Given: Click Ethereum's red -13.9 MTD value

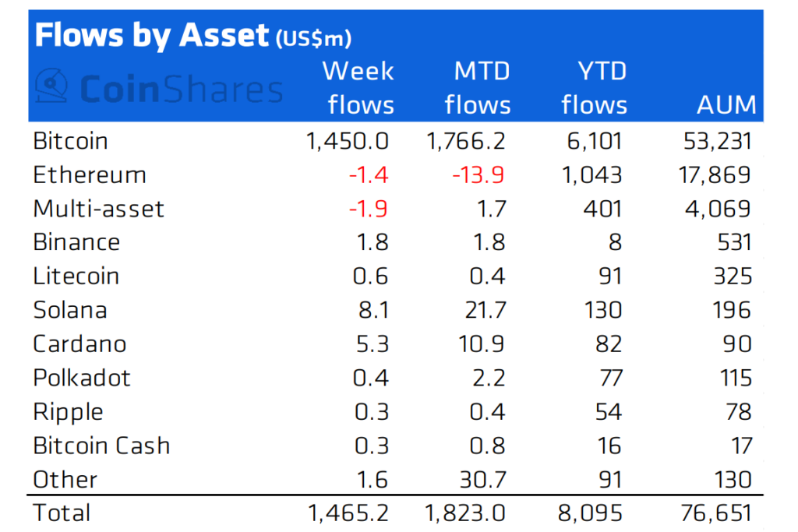Looking at the screenshot, I should 478,175.
